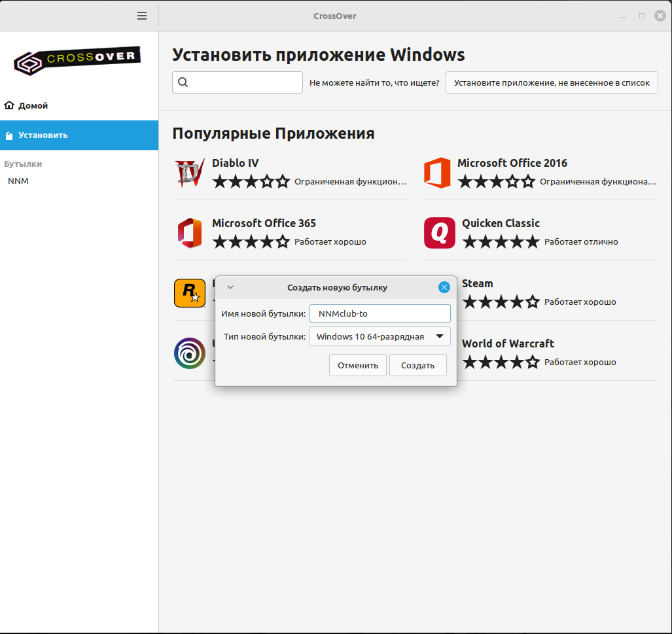Click the Ubisoft Connect swirl icon
Screen dimensions: 672x634
[190, 353]
